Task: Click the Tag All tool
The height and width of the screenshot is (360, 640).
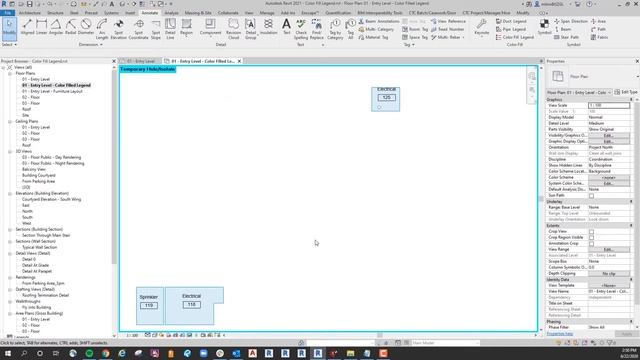Action: (351, 29)
